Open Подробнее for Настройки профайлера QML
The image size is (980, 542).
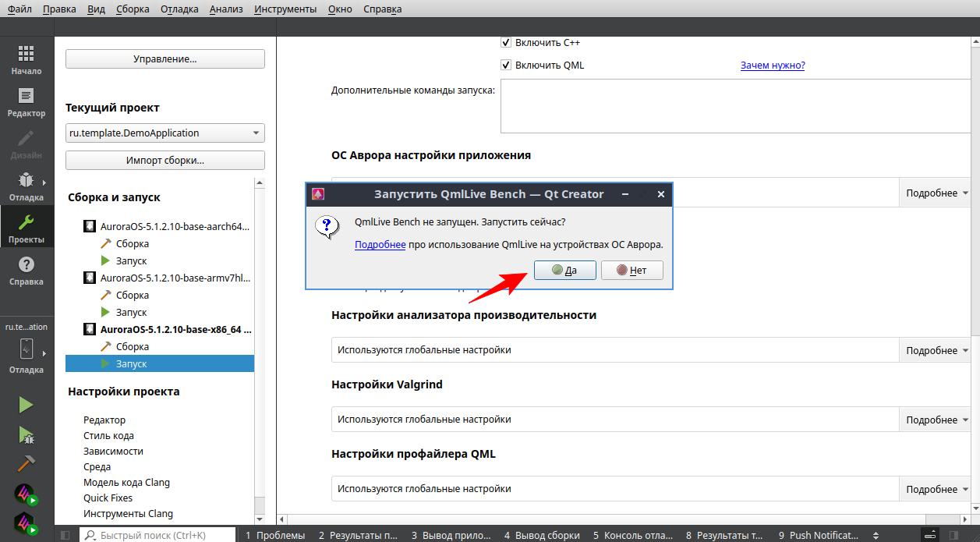934,488
